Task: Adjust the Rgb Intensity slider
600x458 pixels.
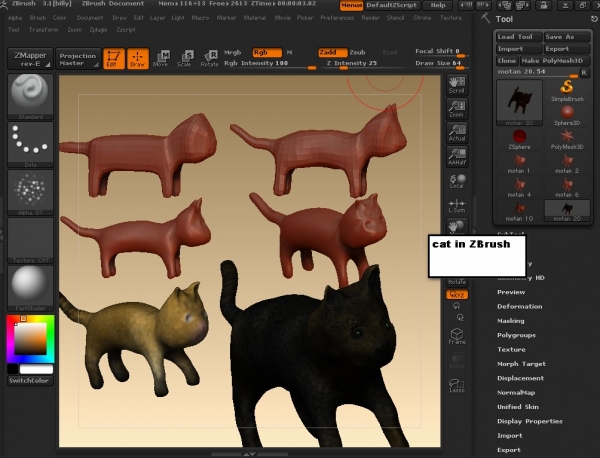Action: point(270,64)
